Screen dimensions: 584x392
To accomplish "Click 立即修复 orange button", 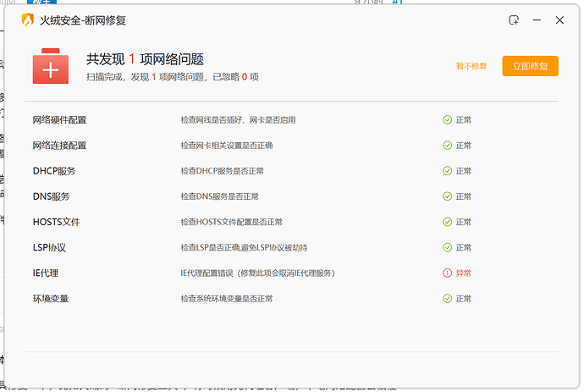I will tap(530, 66).
